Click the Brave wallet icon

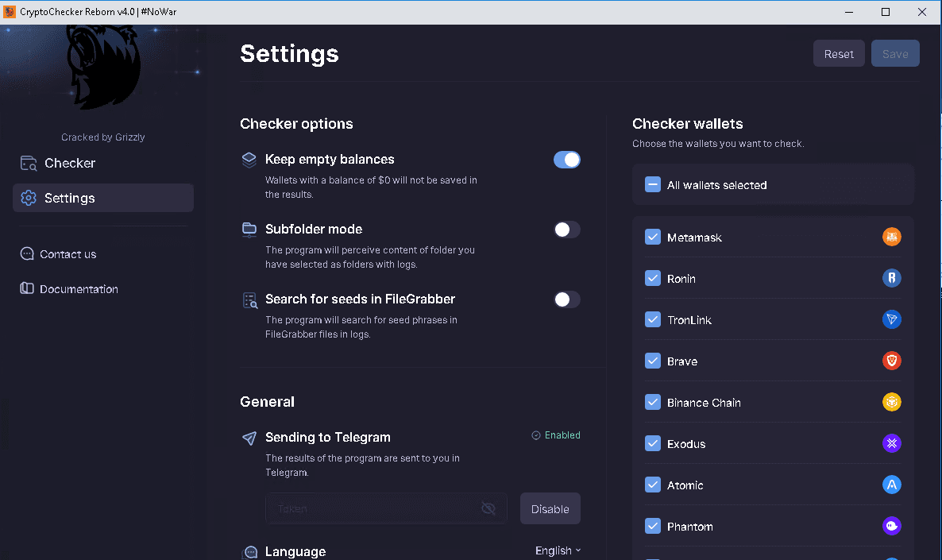coord(891,361)
